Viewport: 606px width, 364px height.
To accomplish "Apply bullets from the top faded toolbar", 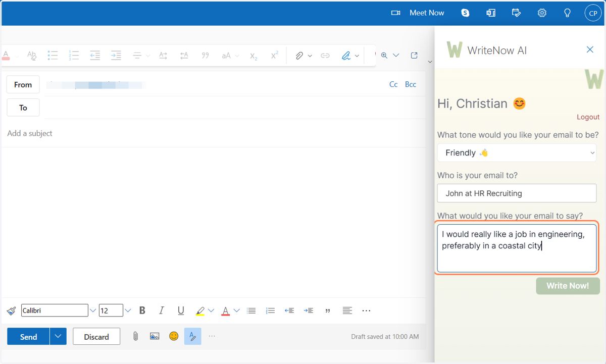I will click(53, 56).
